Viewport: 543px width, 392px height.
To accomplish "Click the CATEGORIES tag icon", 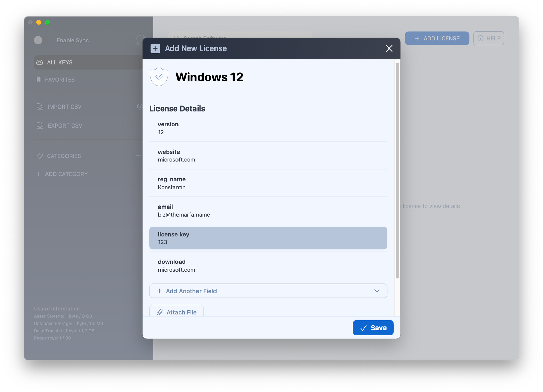I will click(x=40, y=156).
